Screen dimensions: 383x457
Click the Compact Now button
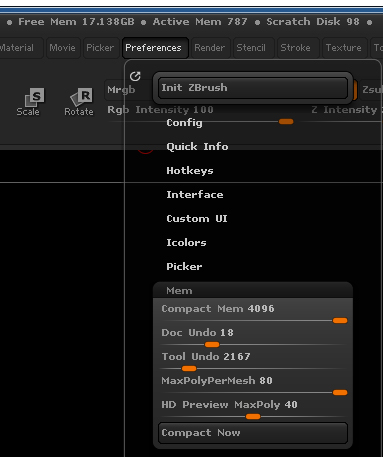click(253, 433)
